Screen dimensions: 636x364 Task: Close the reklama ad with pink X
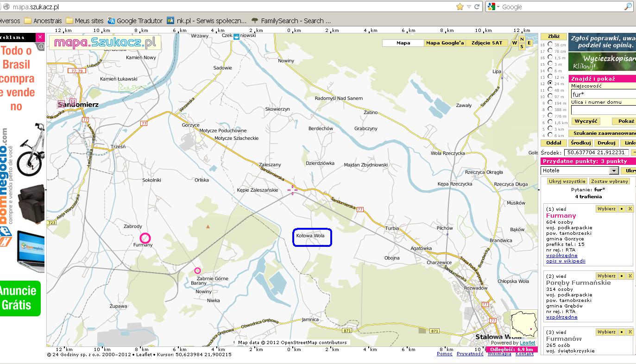tap(40, 37)
